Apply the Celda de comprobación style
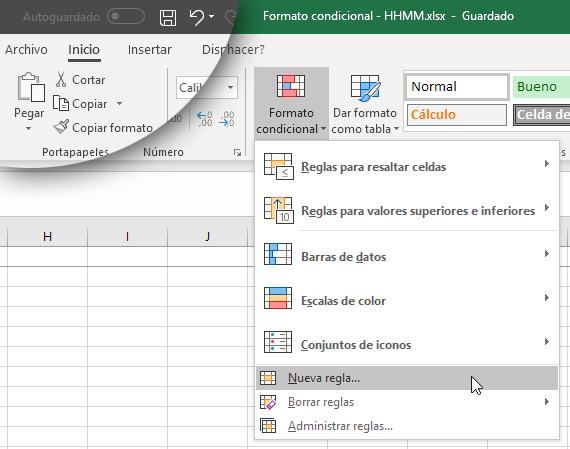The height and width of the screenshot is (449, 570). point(542,115)
